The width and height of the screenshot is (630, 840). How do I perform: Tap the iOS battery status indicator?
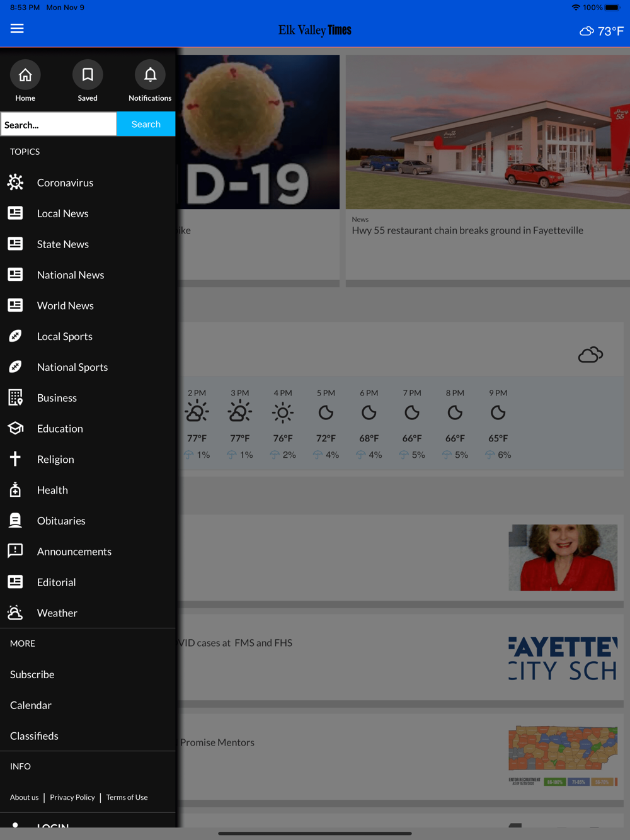click(613, 8)
